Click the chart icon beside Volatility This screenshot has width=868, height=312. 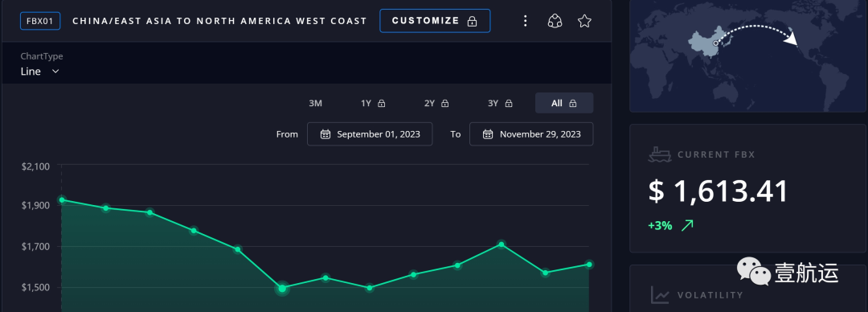click(x=659, y=295)
